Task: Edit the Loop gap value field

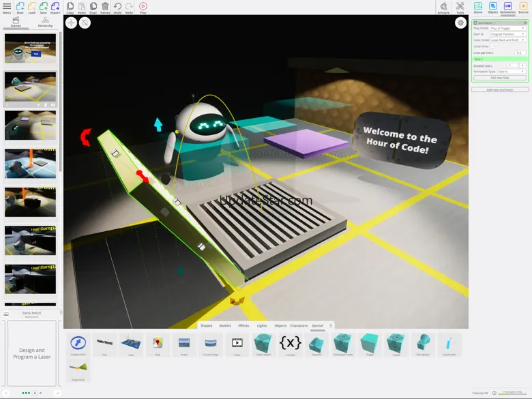Action: tap(520, 53)
